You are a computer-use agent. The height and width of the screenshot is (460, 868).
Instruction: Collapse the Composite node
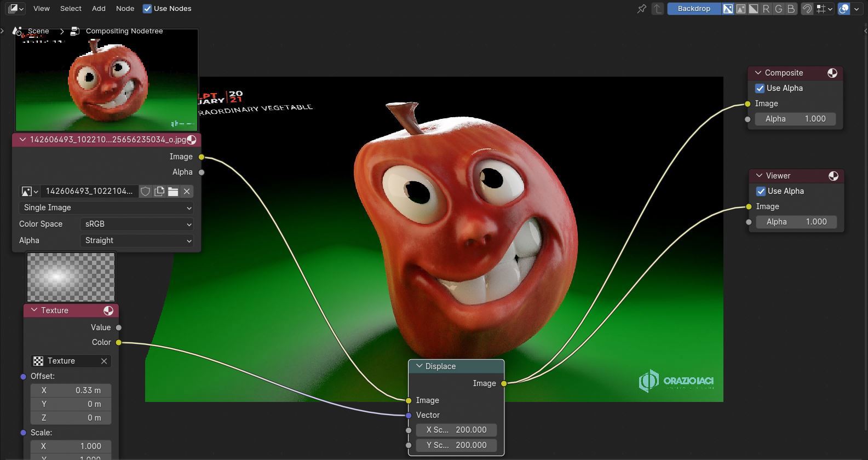click(x=758, y=73)
